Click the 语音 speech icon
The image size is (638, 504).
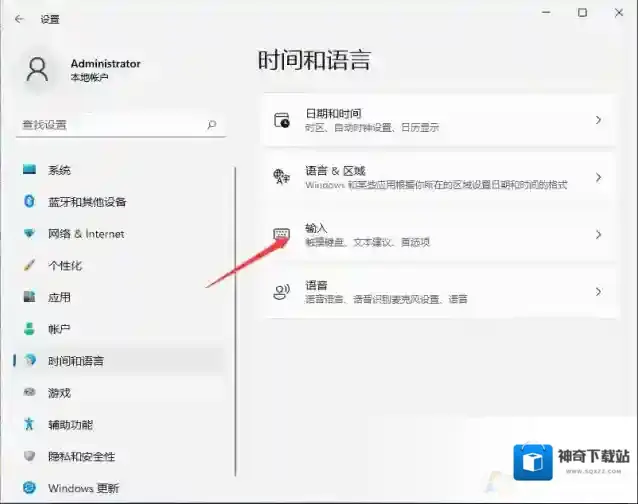(x=281, y=292)
